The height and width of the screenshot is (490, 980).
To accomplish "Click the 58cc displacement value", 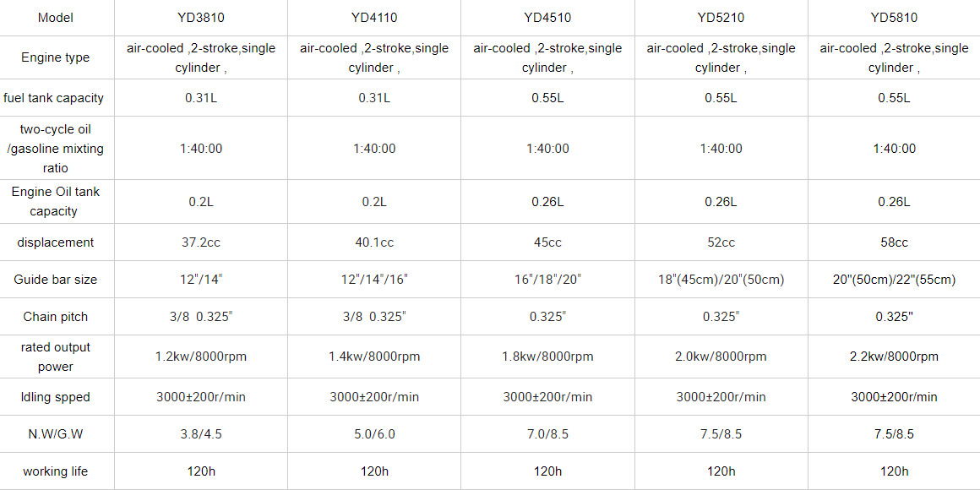I will [894, 242].
